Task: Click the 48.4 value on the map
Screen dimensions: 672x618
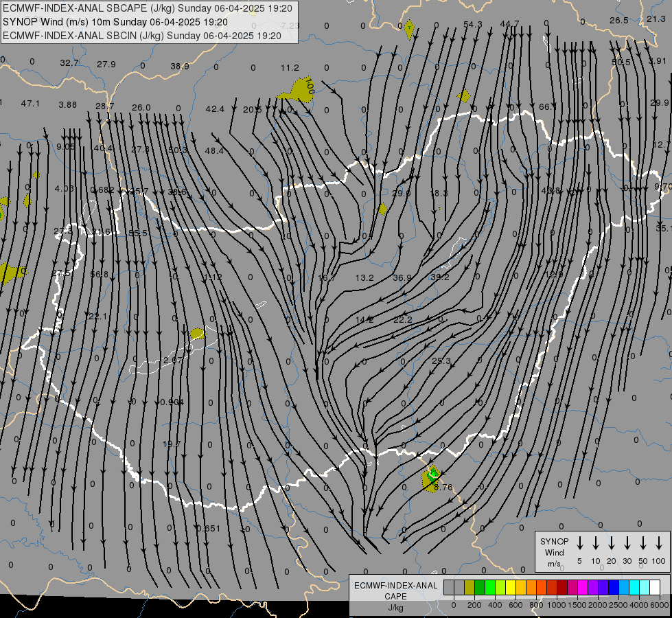Action: 214,150
